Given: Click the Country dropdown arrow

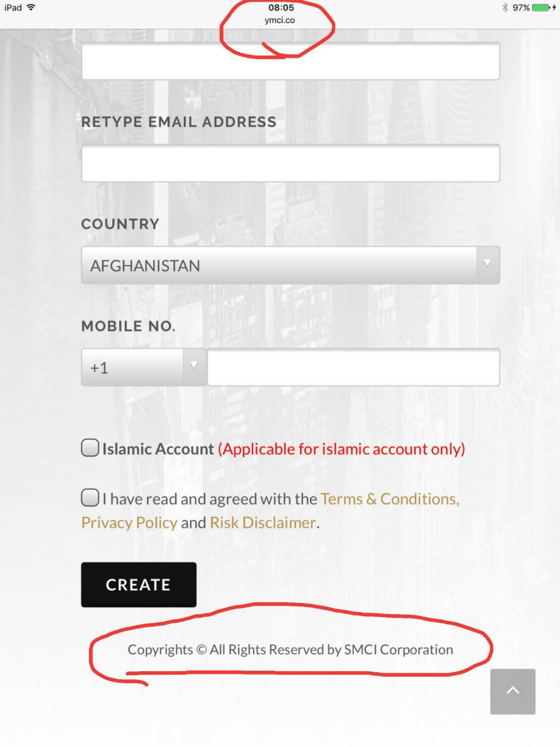Looking at the screenshot, I should click(487, 263).
